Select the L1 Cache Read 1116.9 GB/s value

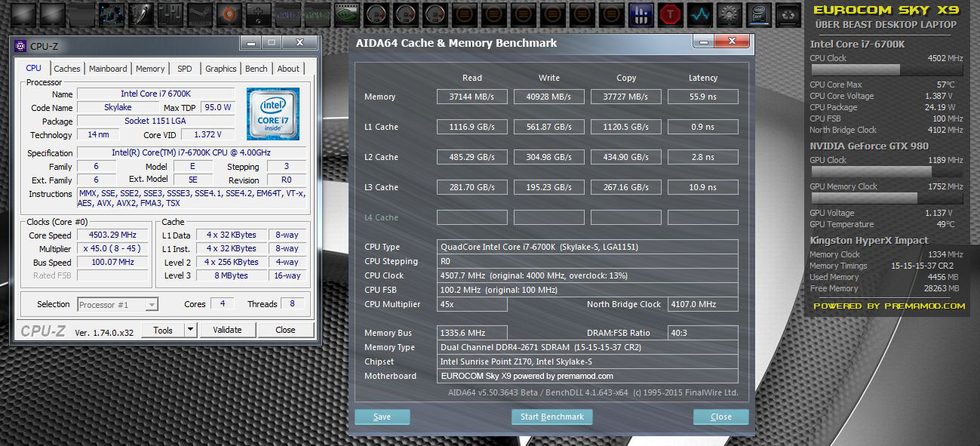click(x=472, y=127)
